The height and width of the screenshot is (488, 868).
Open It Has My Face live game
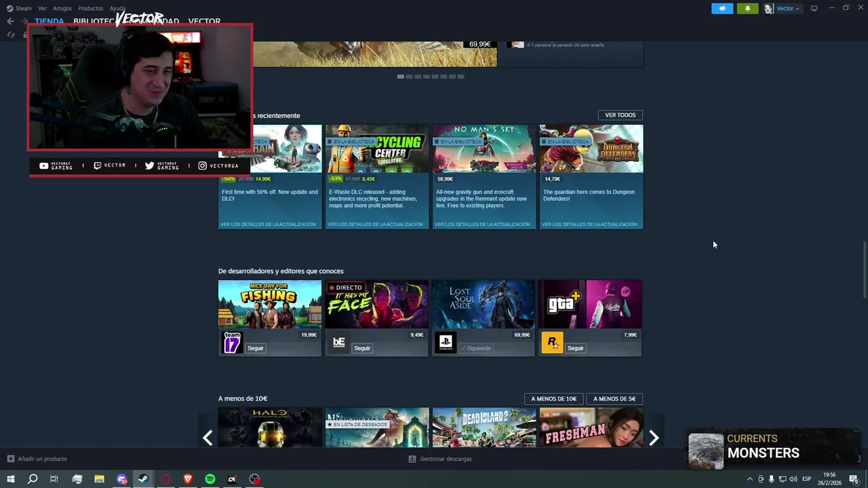click(377, 304)
